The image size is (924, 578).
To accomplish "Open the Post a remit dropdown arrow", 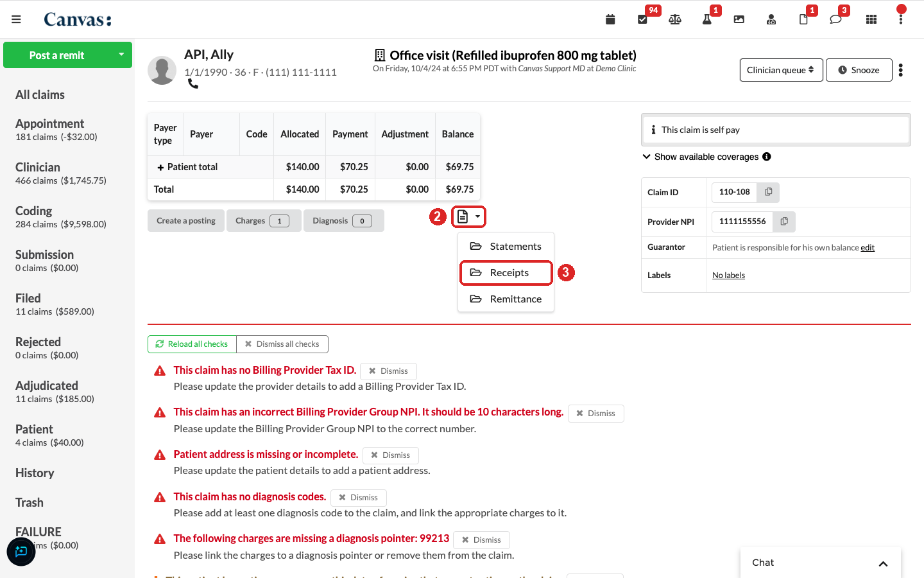I will [x=121, y=55].
